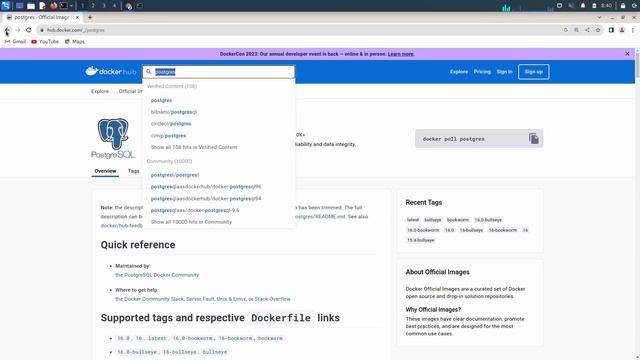This screenshot has height=360, width=640.
Task: Select the cimg/postgres suggestion
Action: click(168, 136)
